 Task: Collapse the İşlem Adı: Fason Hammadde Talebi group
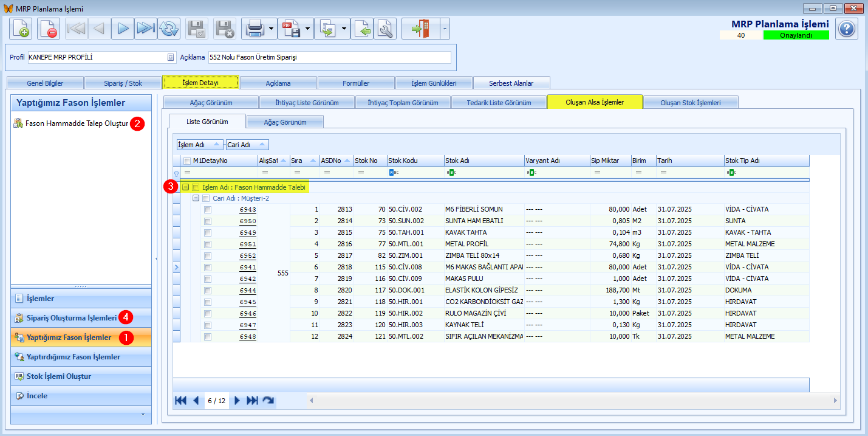pos(186,187)
